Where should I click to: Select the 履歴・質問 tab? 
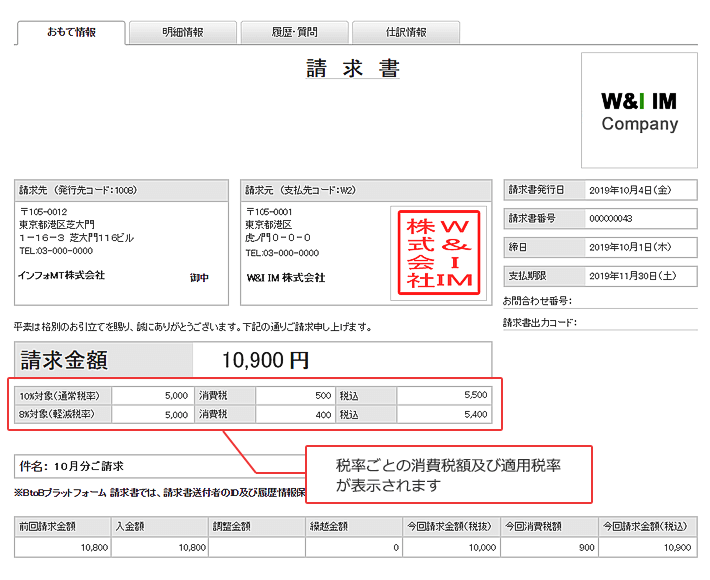(294, 32)
